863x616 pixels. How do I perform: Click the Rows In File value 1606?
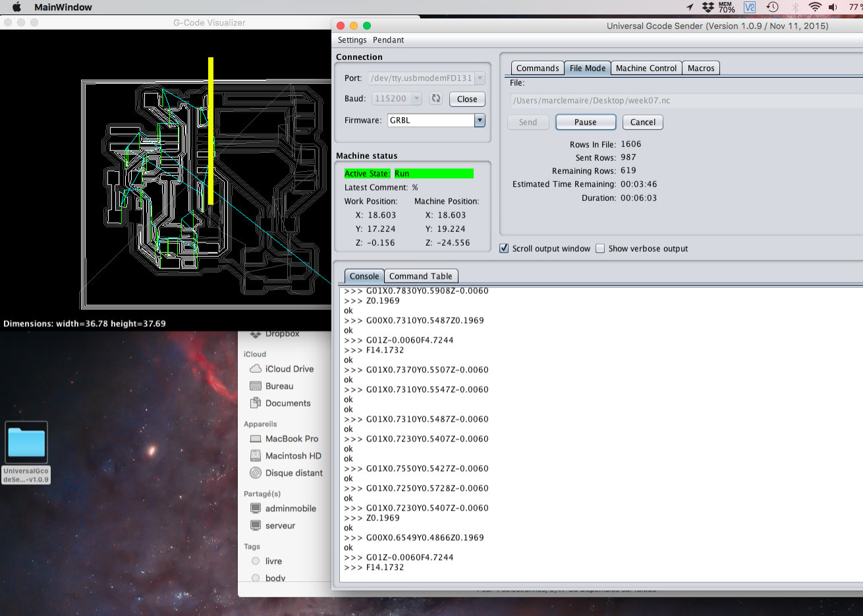pyautogui.click(x=630, y=144)
